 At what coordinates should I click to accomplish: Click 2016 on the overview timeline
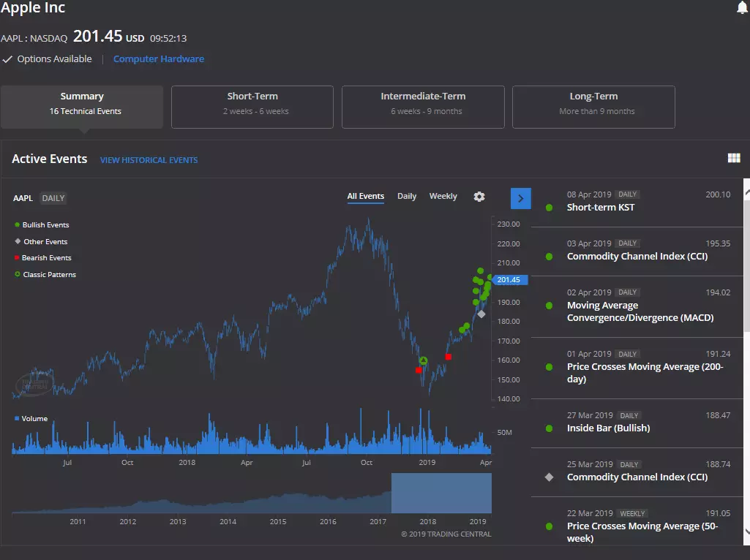click(328, 522)
